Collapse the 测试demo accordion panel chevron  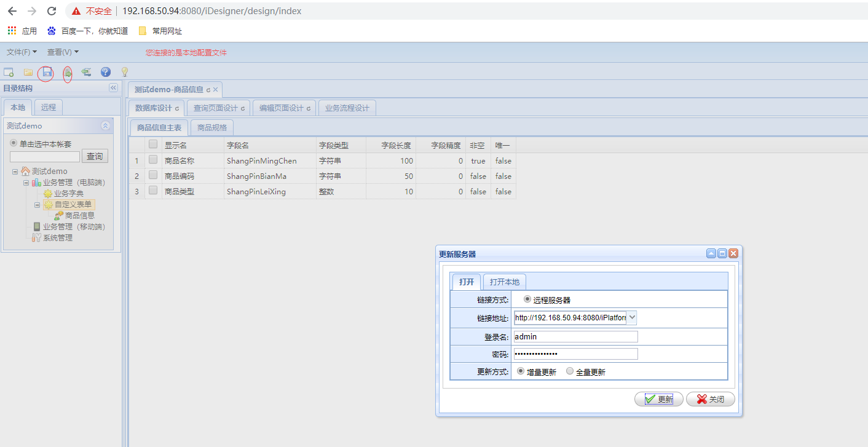tap(105, 125)
